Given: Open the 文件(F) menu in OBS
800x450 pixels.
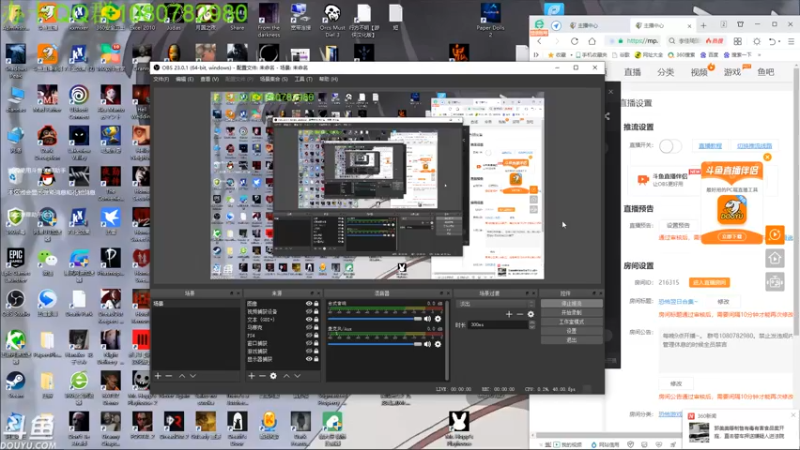Looking at the screenshot, I should point(161,79).
